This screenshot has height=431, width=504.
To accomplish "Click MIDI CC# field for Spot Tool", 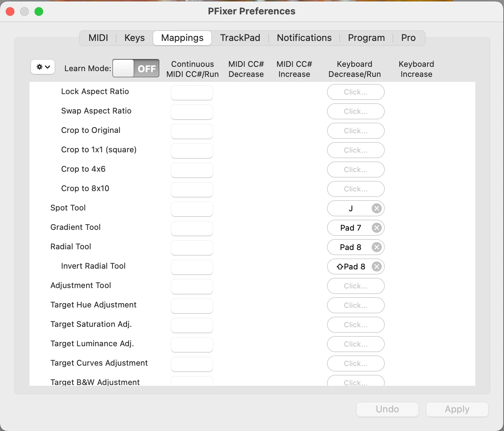I will 192,209.
